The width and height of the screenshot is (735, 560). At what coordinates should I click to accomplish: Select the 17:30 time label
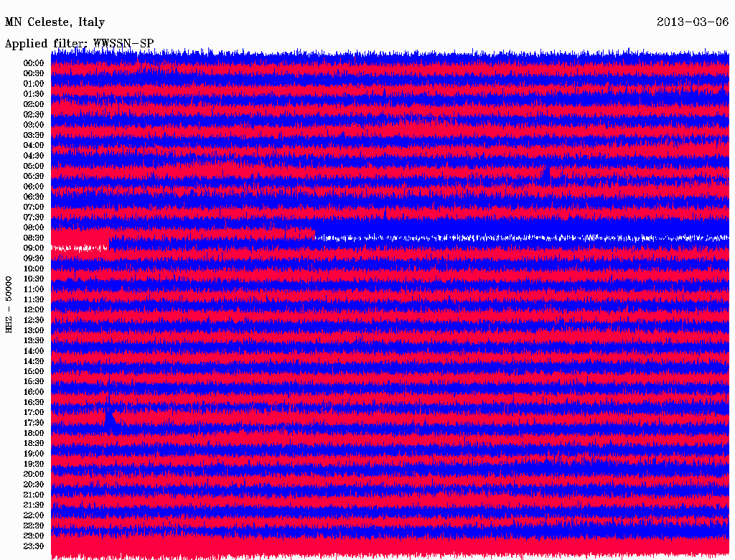click(34, 423)
